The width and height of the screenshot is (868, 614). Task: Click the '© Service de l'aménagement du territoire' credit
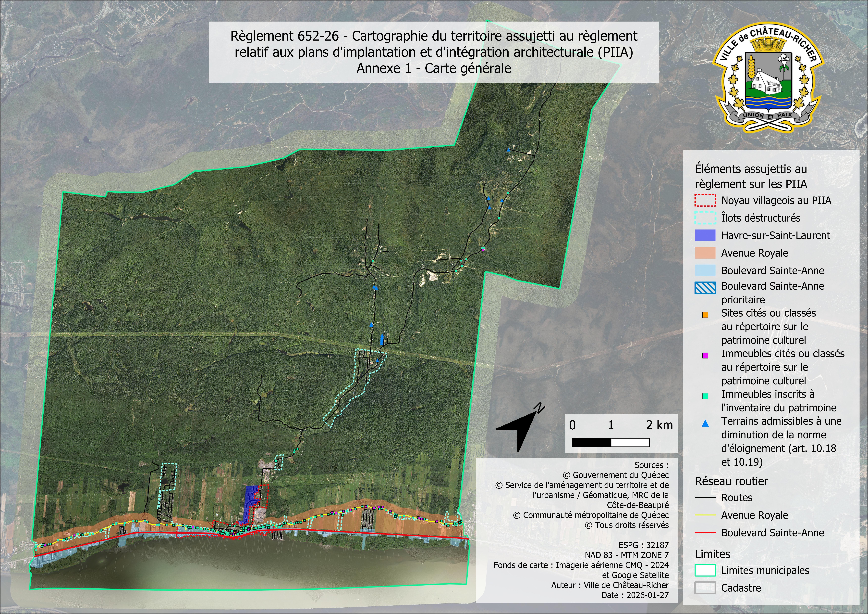[582, 495]
